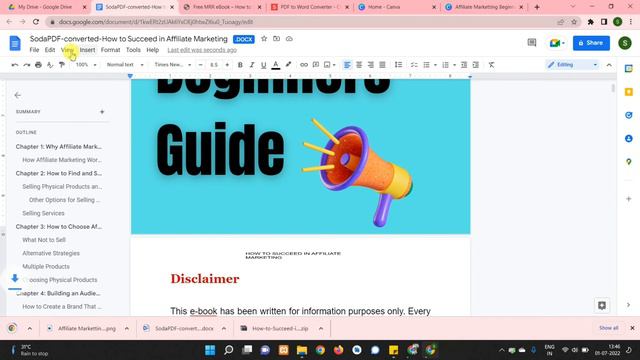Click the Insert link icon
This screenshot has width=640, height=360.
[x=304, y=65]
